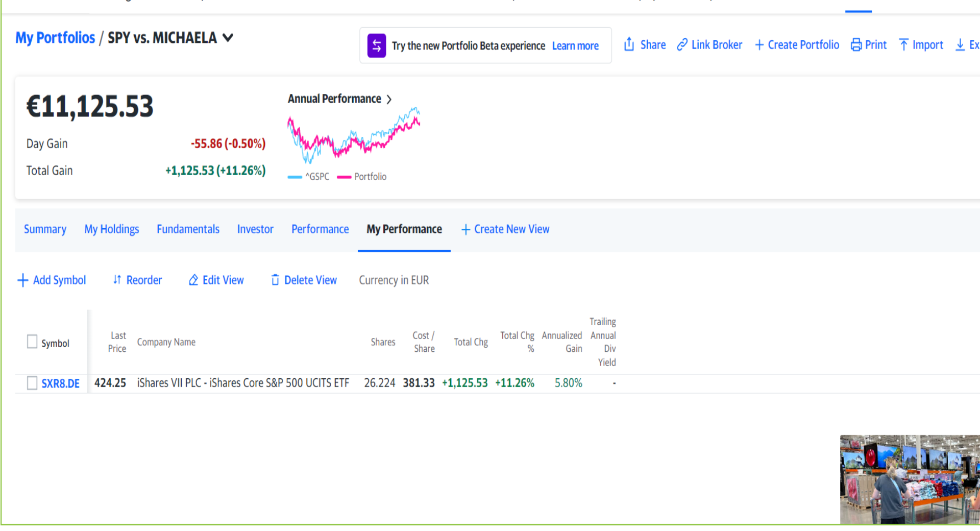Click the Print printer icon
This screenshot has height=531, width=980.
[856, 45]
